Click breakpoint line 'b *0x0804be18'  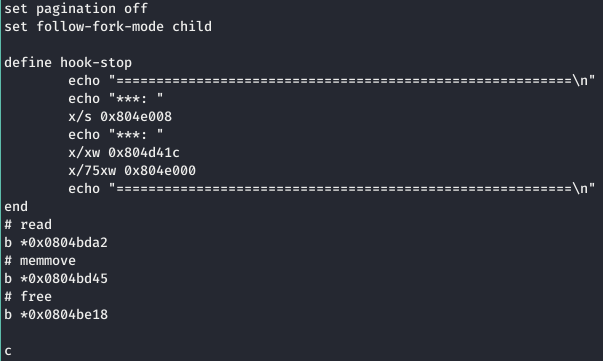[56, 314]
